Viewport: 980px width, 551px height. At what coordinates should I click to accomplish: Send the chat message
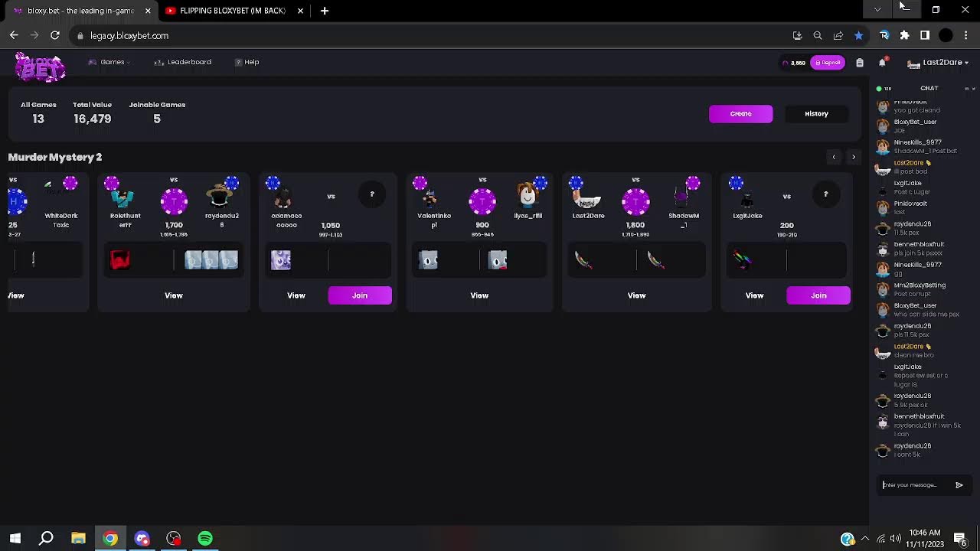[x=959, y=485]
